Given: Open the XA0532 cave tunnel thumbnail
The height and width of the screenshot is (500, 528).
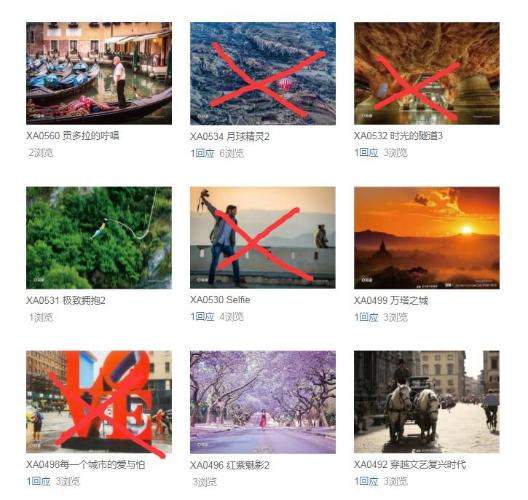Looking at the screenshot, I should [x=427, y=73].
